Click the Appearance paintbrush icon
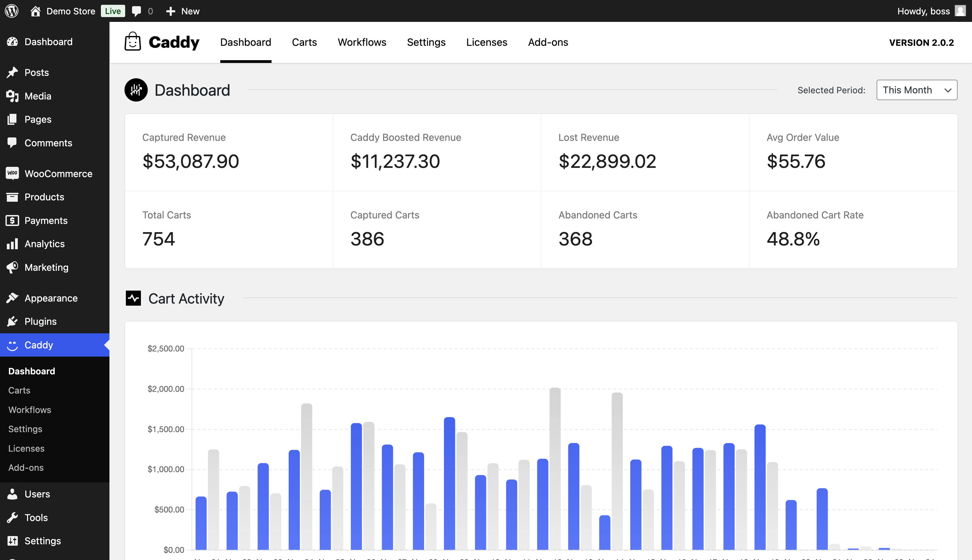Image resolution: width=972 pixels, height=560 pixels. coord(12,298)
